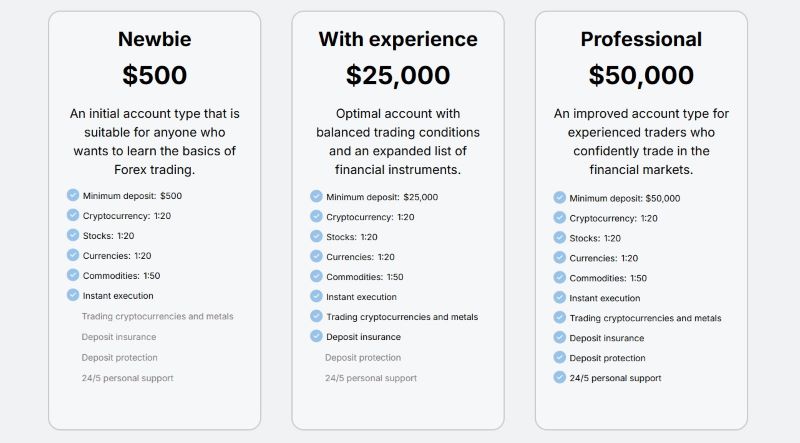Click checkmark beside With experience Minimum deposit $25,000
The width and height of the screenshot is (800, 443).
pos(317,196)
